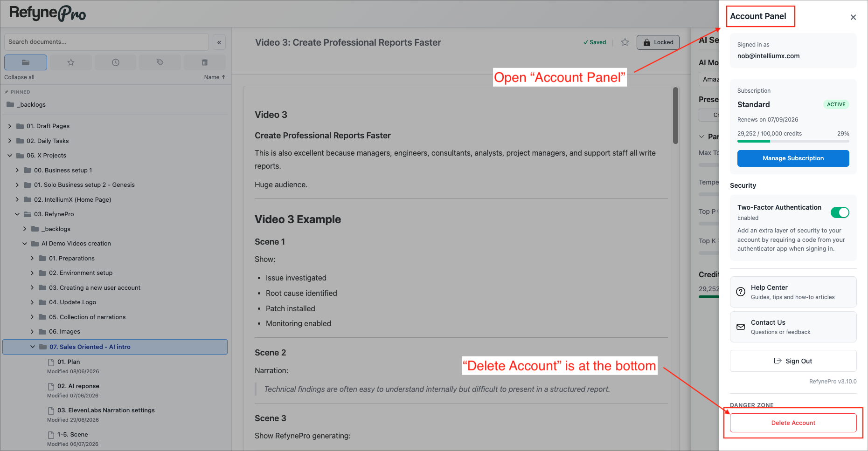Viewport: 868px width, 451px height.
Task: Click the Locked button
Action: click(x=658, y=42)
